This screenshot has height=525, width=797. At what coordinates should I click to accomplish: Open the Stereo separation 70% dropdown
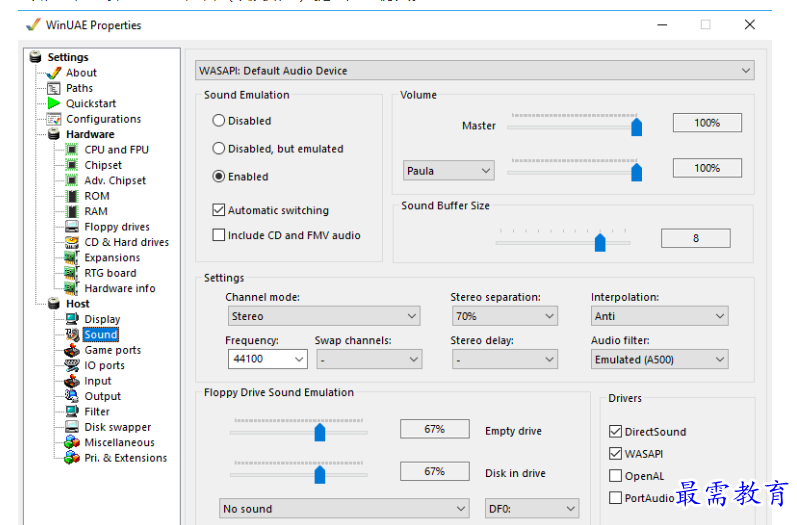505,316
